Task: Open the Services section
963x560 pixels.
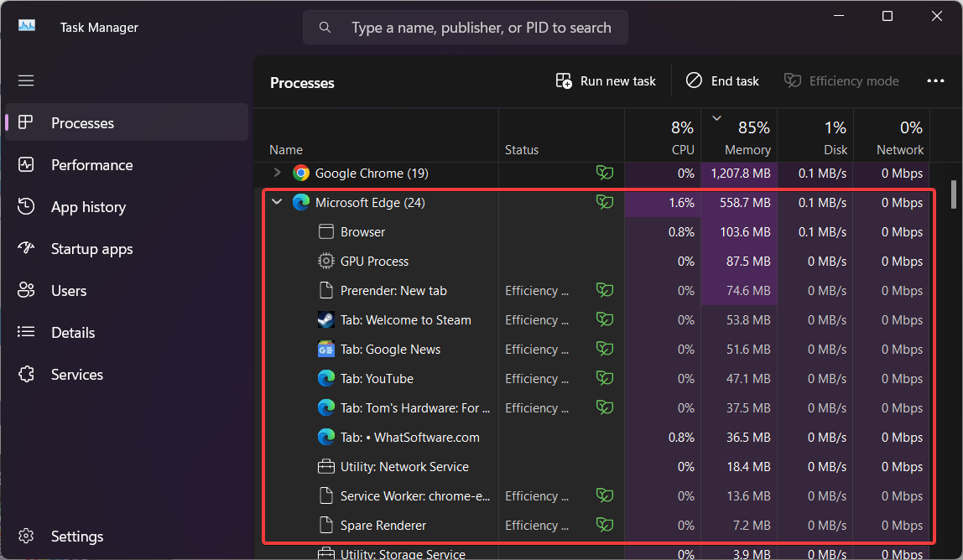Action: (77, 374)
